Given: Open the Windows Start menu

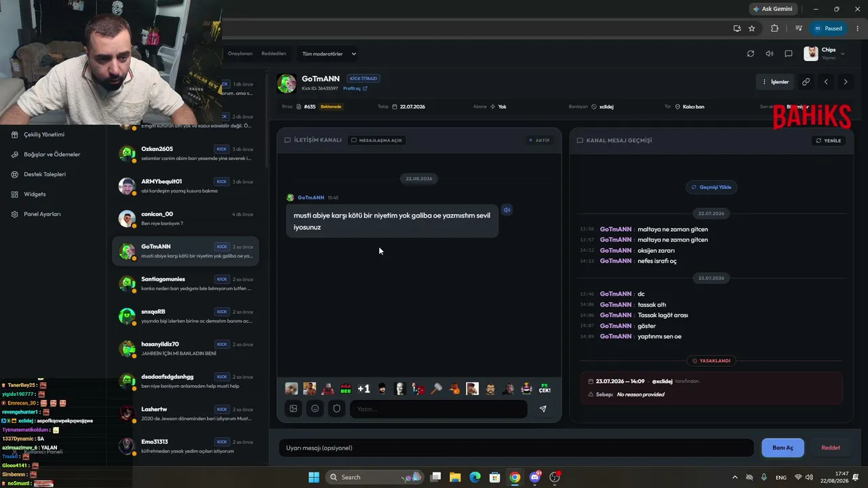Looking at the screenshot, I should [314, 477].
